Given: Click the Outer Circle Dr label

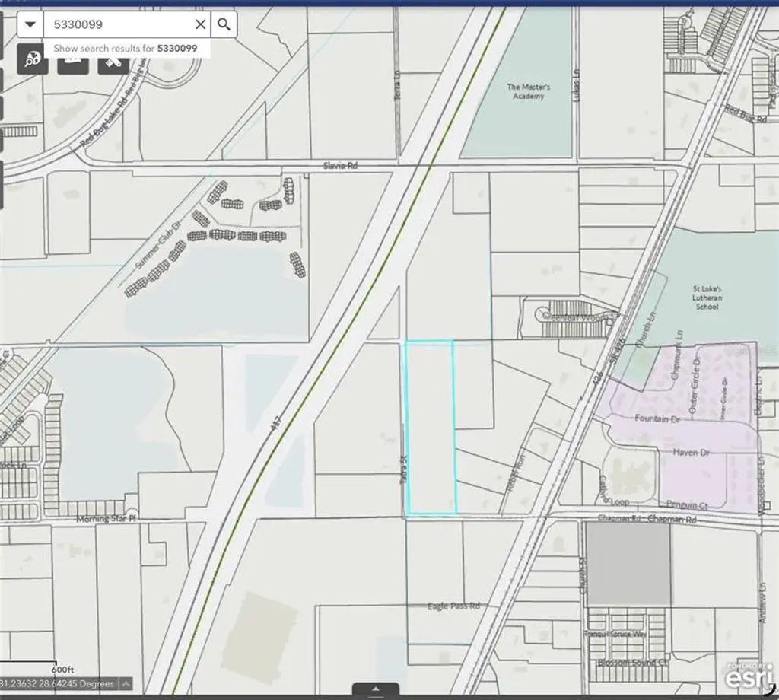Looking at the screenshot, I should [694, 384].
